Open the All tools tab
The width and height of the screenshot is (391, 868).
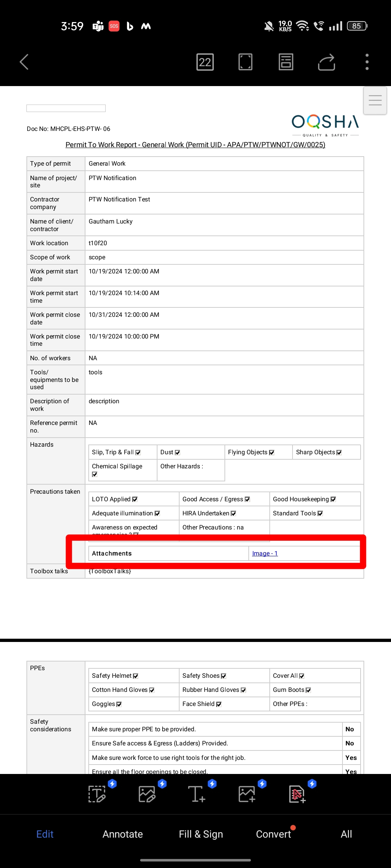pos(346,834)
